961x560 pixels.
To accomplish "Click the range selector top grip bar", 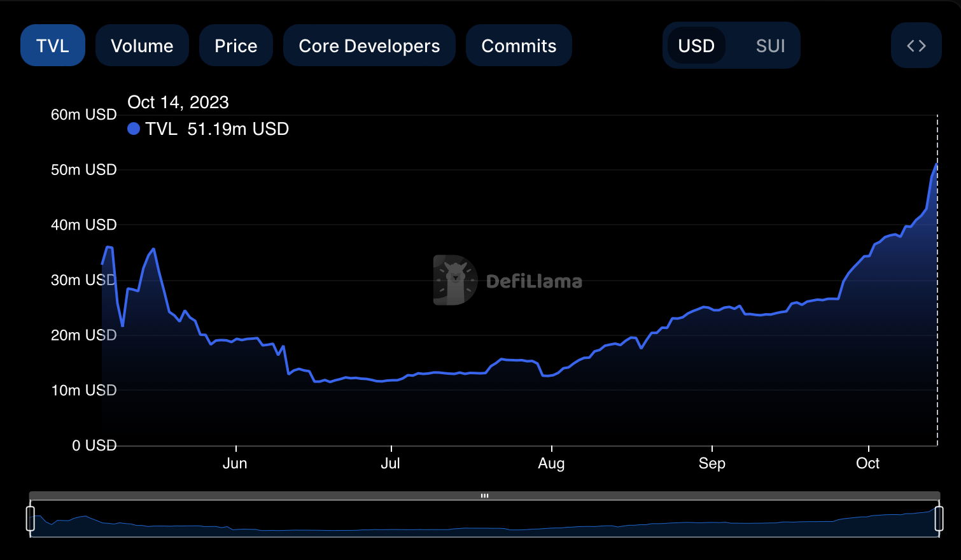I will click(484, 495).
